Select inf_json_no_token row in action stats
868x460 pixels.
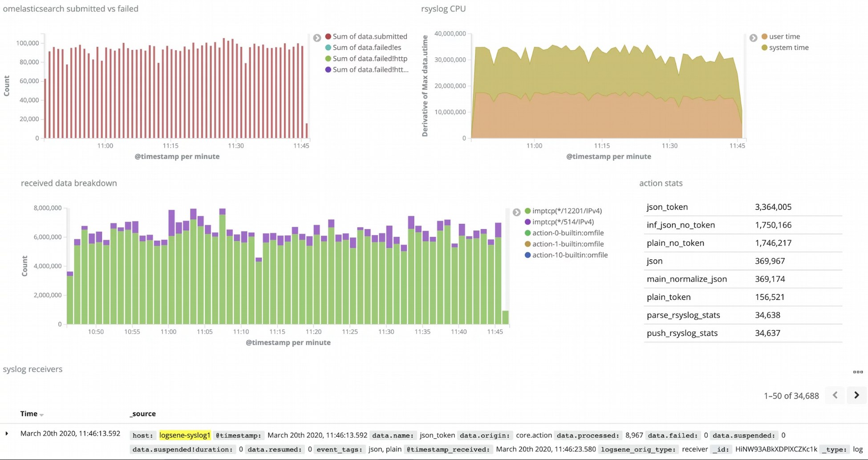[743, 225]
